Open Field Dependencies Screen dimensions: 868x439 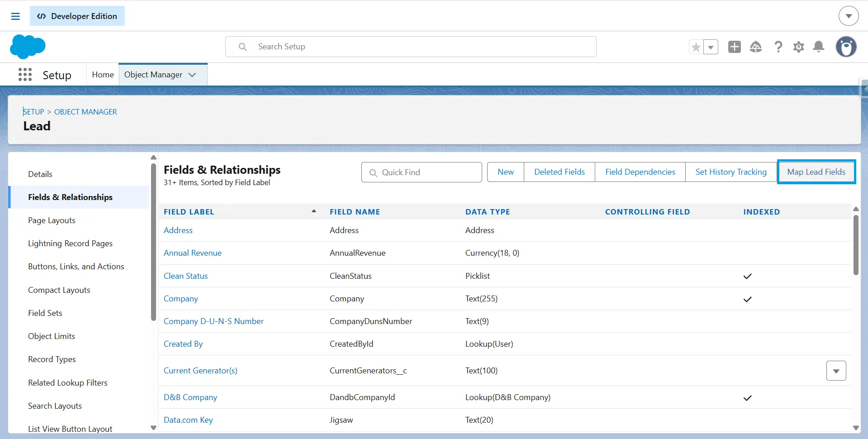640,172
